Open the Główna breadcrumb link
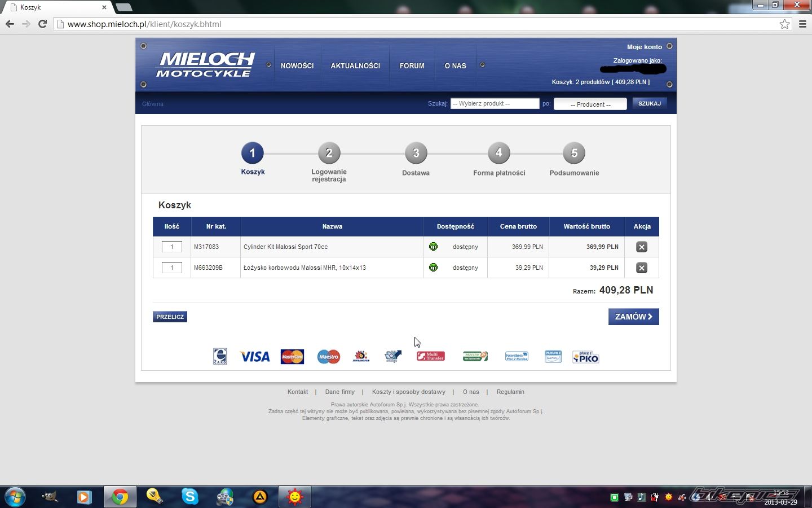 (x=153, y=104)
